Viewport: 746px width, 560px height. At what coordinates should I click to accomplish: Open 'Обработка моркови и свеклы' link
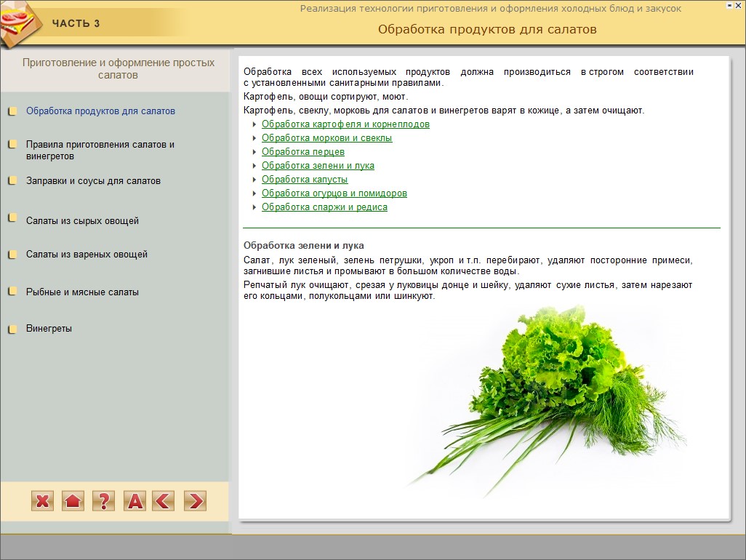326,138
